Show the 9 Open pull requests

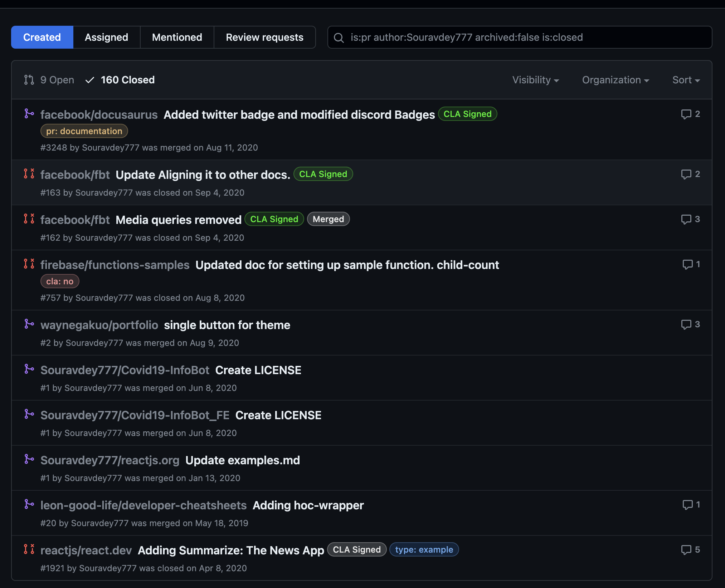tap(49, 80)
